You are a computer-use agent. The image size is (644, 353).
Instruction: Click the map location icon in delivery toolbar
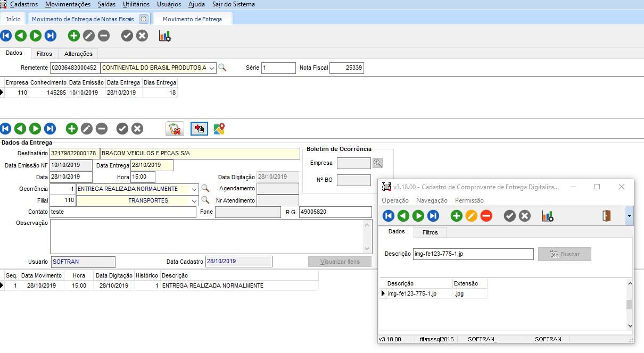(219, 129)
